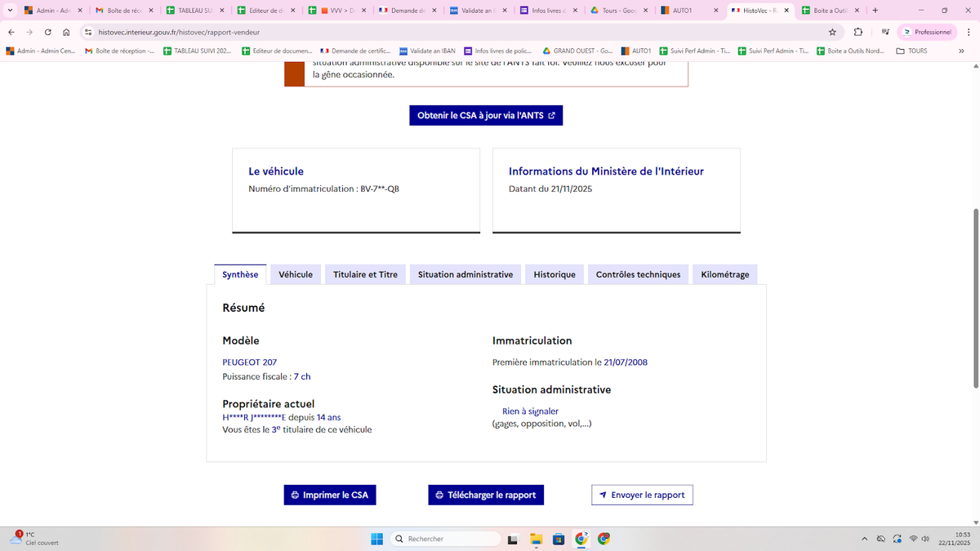980x551 pixels.
Task: Click Obtenir le CSA à jour via l'ANTS
Action: tap(486, 115)
